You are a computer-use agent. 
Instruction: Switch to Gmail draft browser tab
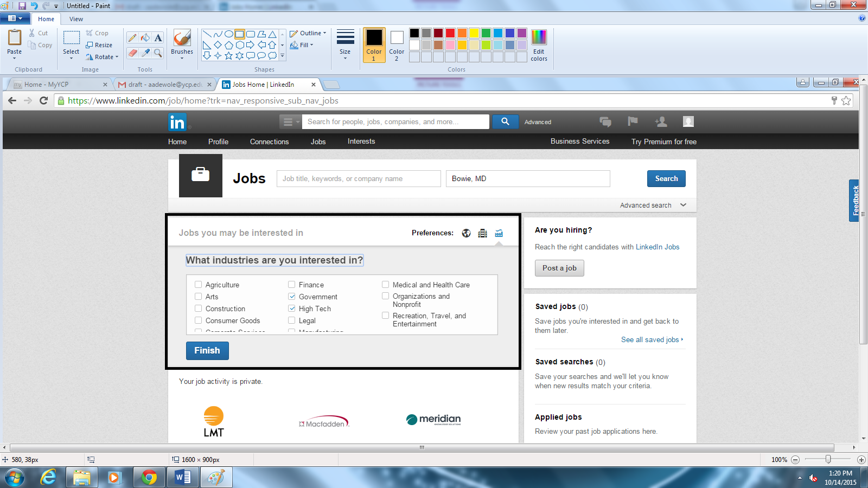coord(164,85)
